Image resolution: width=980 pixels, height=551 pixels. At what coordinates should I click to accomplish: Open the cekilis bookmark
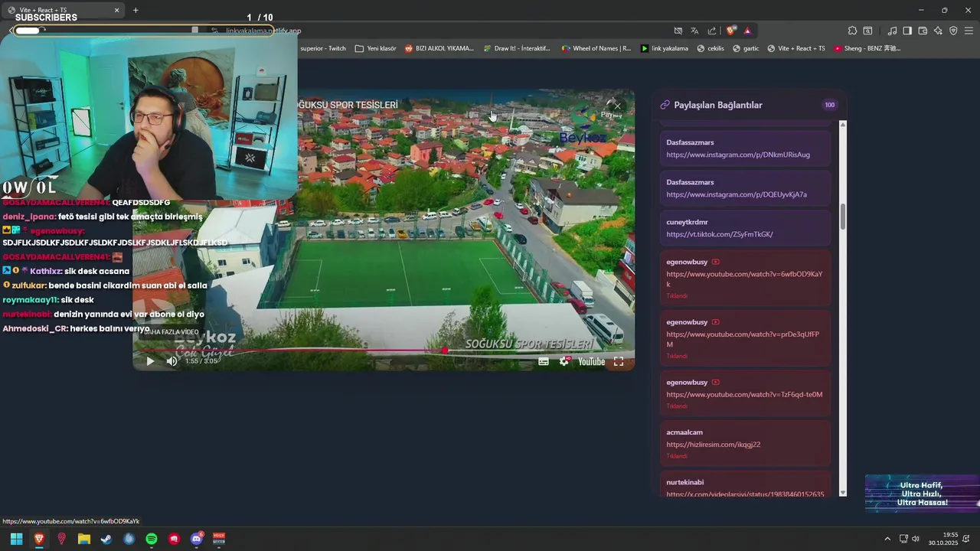[x=710, y=48]
